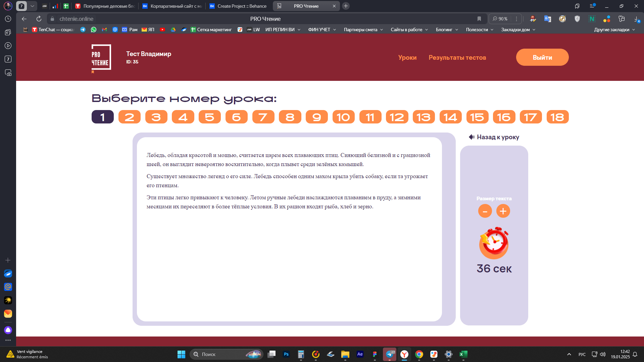644x362 pixels.
Task: Go back with the browser back arrow
Action: pos(24,19)
